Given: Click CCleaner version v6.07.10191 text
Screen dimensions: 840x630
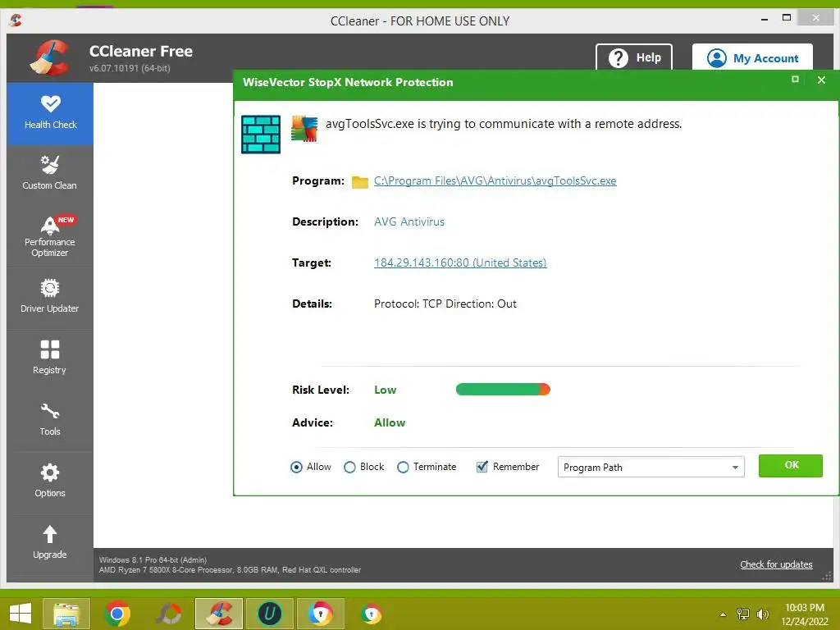Looking at the screenshot, I should pyautogui.click(x=130, y=68).
